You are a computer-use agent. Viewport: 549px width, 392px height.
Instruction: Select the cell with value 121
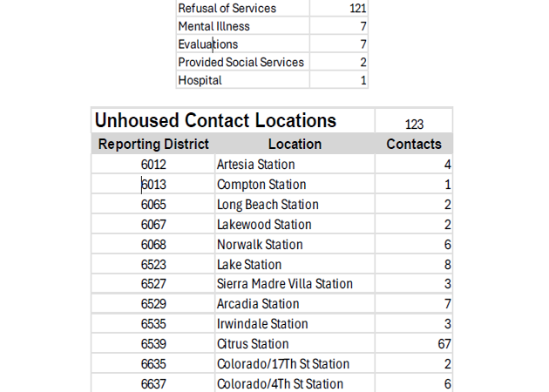pyautogui.click(x=356, y=9)
